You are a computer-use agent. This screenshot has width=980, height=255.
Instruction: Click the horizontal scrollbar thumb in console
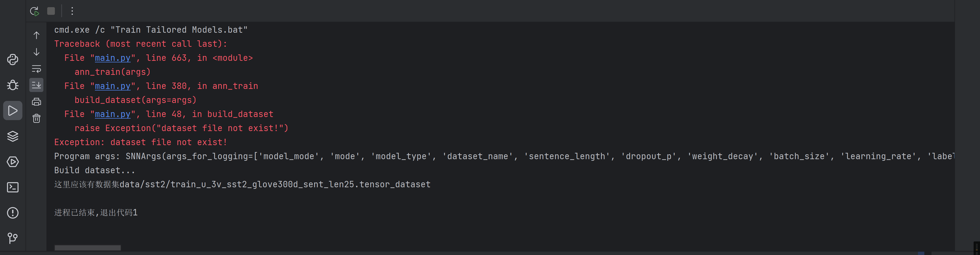tap(88, 248)
